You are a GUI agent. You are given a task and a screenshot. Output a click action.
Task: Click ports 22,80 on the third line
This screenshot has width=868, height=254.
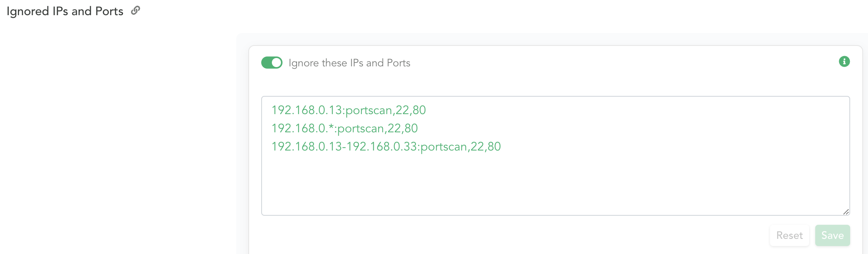(x=486, y=146)
